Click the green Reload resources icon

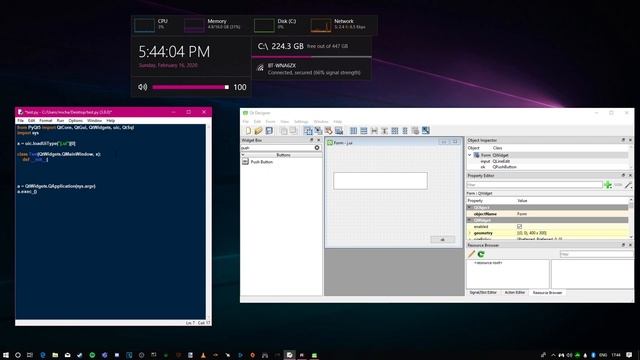coord(481,254)
